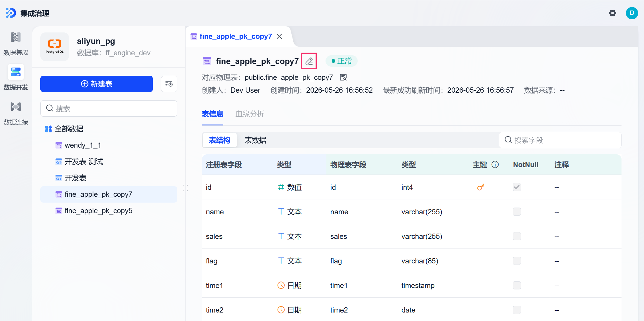This screenshot has height=321, width=644.
Task: Click the 物理表字段 column header
Action: 348,165
